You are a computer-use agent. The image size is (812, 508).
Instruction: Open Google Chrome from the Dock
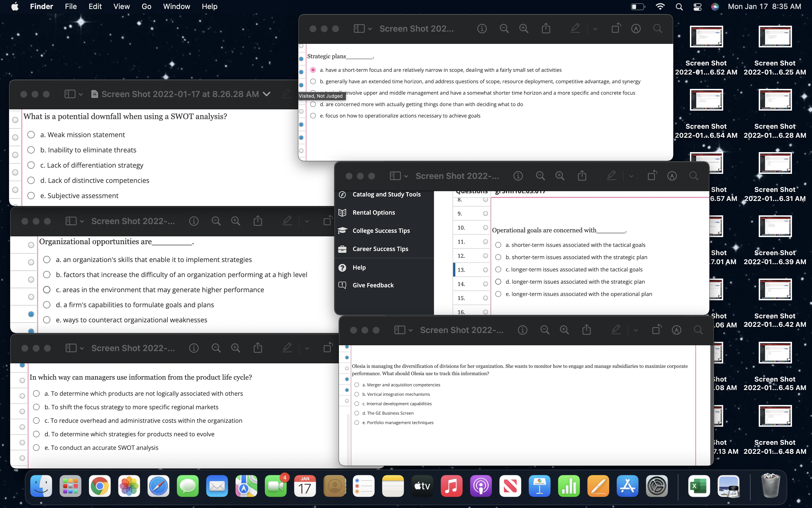click(x=100, y=486)
